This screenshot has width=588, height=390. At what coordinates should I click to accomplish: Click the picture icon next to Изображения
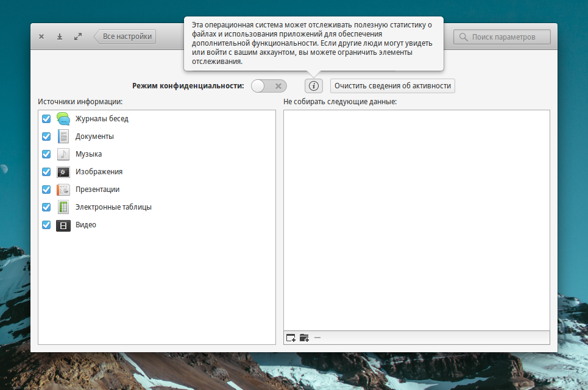[63, 172]
